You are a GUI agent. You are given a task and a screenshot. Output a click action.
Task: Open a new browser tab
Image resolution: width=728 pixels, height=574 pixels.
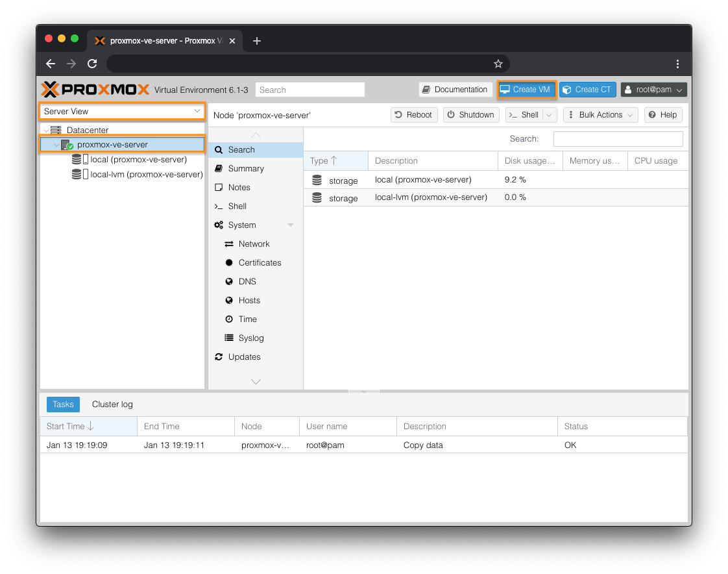[257, 41]
